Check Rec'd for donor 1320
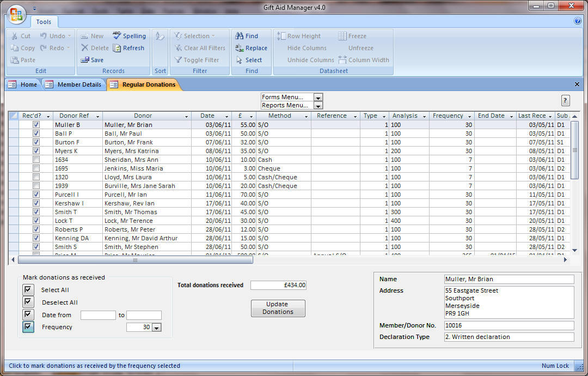This screenshot has width=588, height=376. (x=36, y=177)
